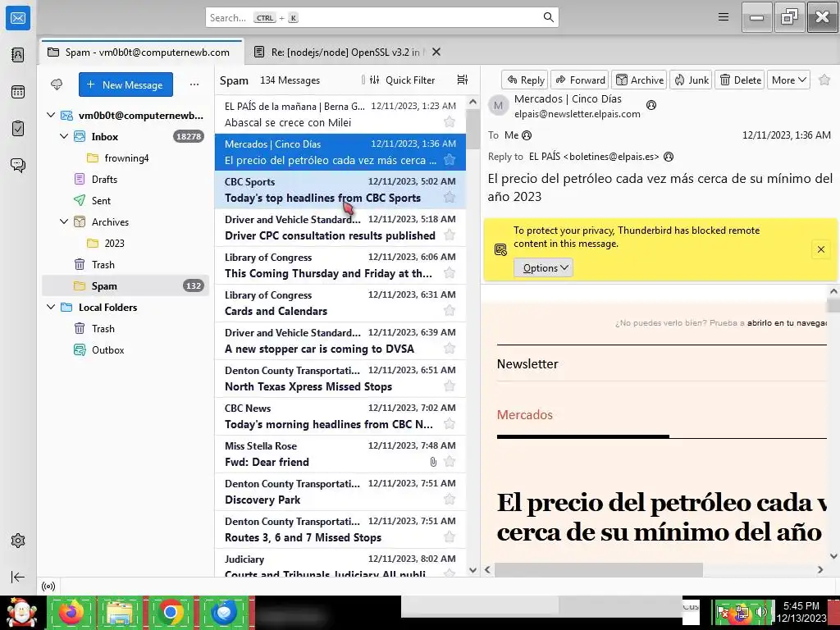Click the global search input field
This screenshot has height=630, width=840.
point(382,18)
